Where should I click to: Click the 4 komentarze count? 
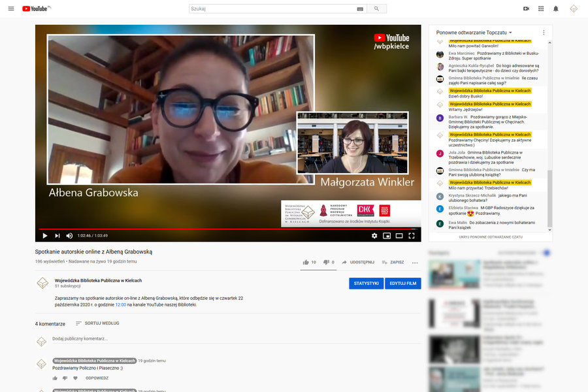[x=50, y=324]
